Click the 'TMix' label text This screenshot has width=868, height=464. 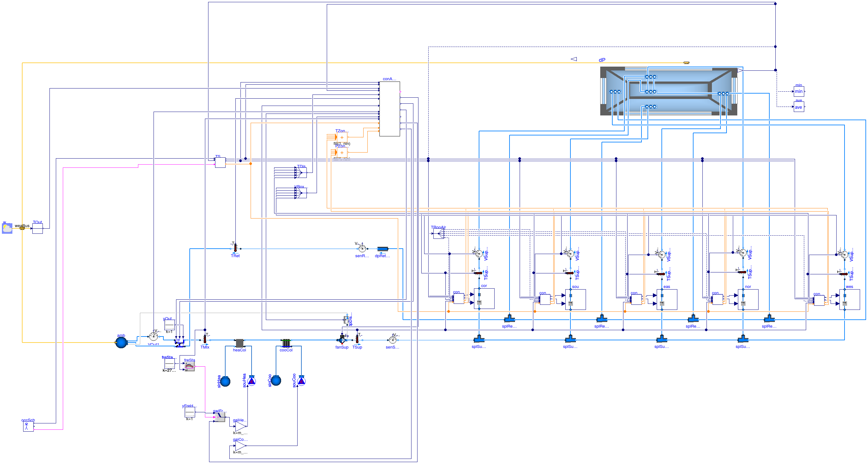click(205, 347)
